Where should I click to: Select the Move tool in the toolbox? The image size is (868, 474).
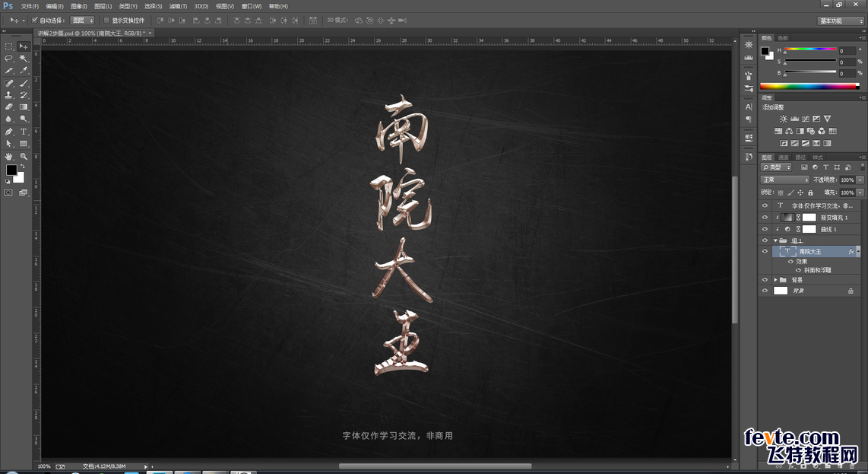click(x=24, y=46)
